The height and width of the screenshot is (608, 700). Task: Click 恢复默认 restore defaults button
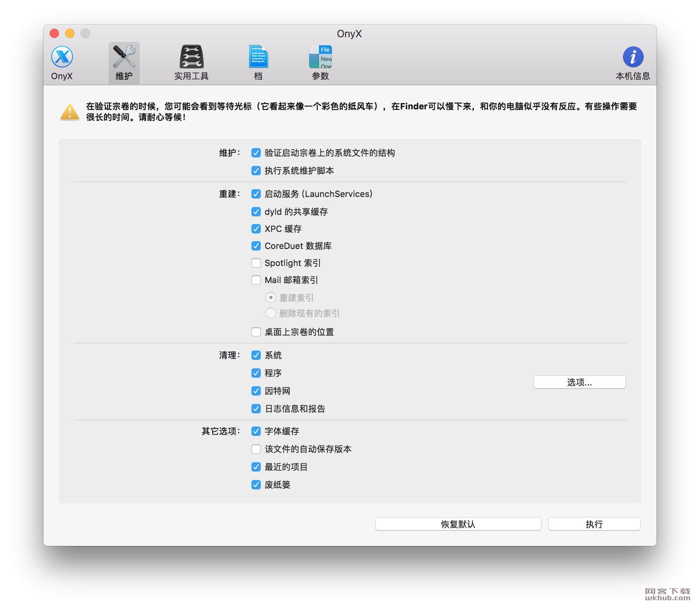click(458, 524)
